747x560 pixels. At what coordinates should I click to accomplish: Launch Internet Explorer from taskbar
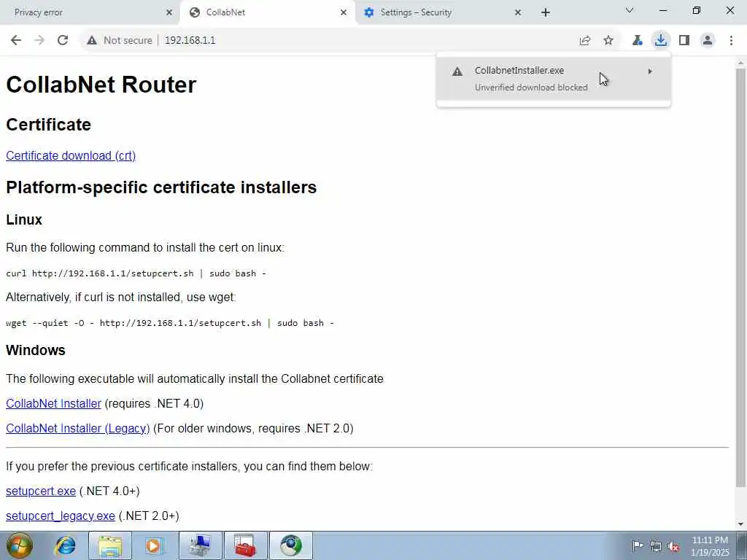[x=65, y=545]
